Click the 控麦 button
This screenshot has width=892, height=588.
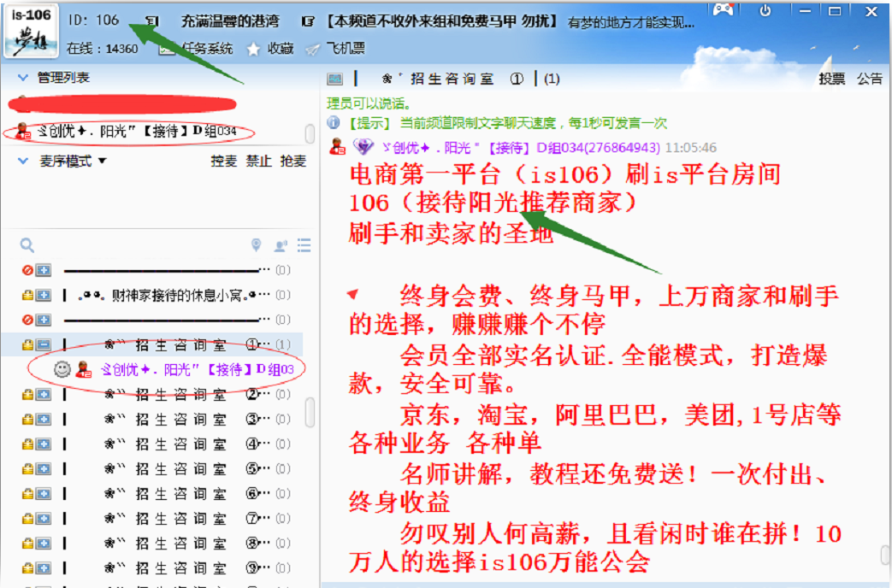(223, 161)
